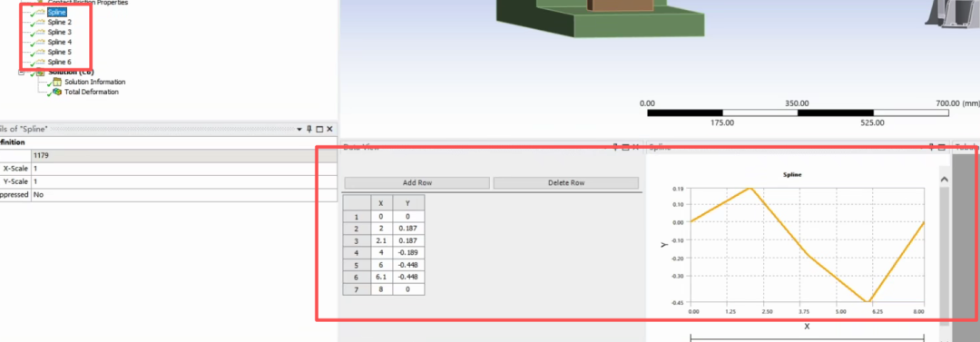Viewport: 980px width, 342px height.
Task: Select the Spline 6 tree item
Action: coord(59,62)
